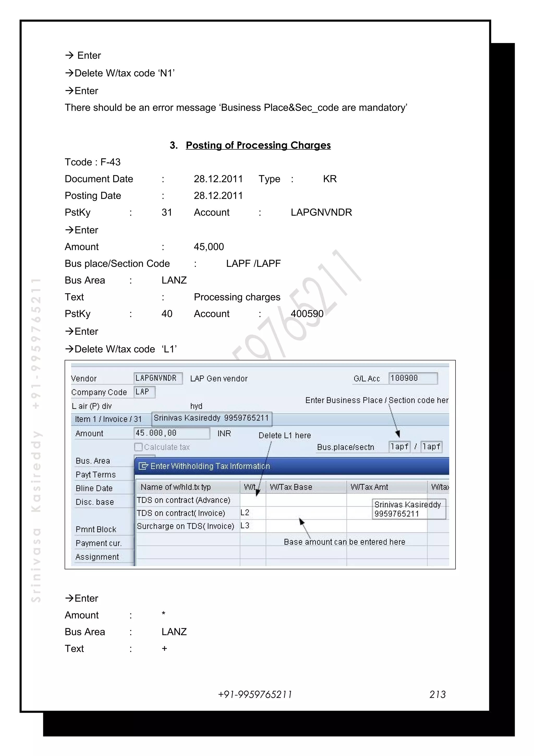Click the Posting of Processing Charges heading
534x756 pixels.
[x=258, y=145]
